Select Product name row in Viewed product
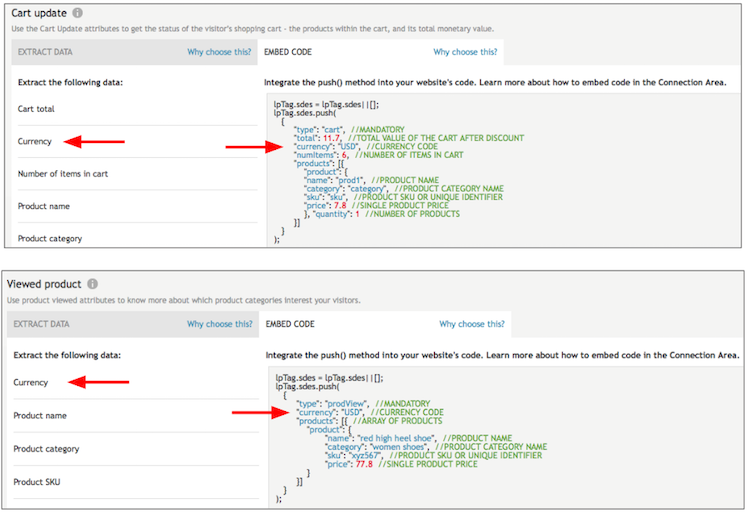 click(136, 416)
